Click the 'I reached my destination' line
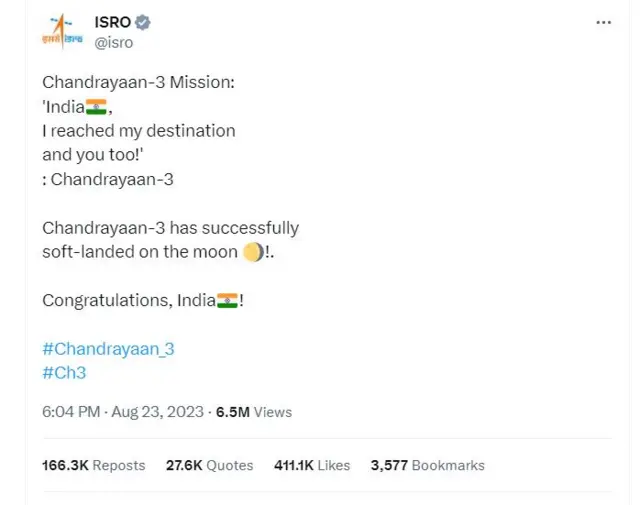Image resolution: width=640 pixels, height=505 pixels. click(x=138, y=131)
